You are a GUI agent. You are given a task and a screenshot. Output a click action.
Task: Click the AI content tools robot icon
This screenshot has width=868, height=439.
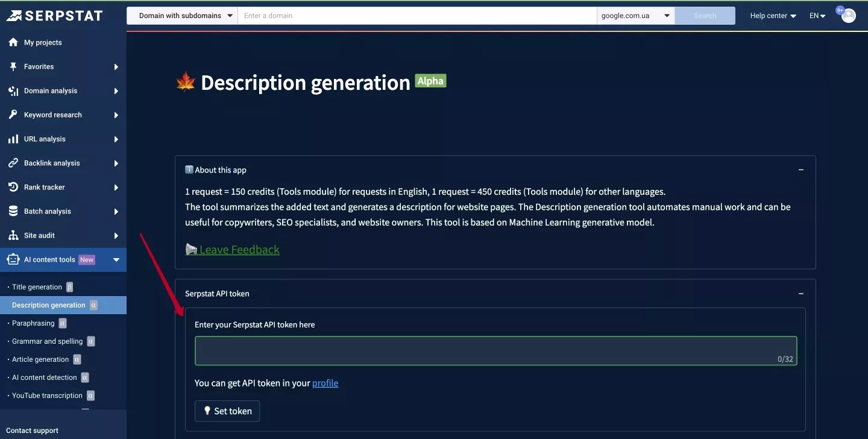tap(13, 259)
